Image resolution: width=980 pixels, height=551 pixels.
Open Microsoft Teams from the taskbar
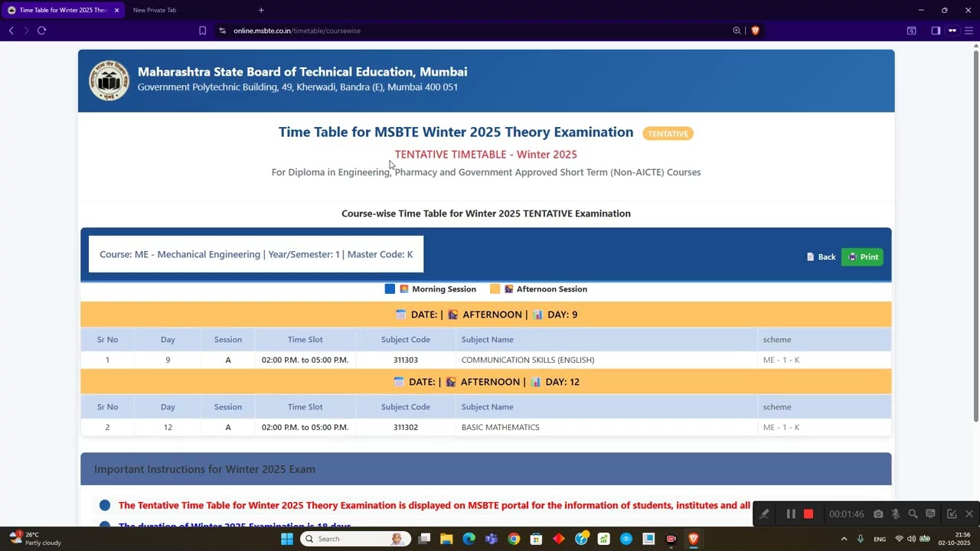click(492, 539)
